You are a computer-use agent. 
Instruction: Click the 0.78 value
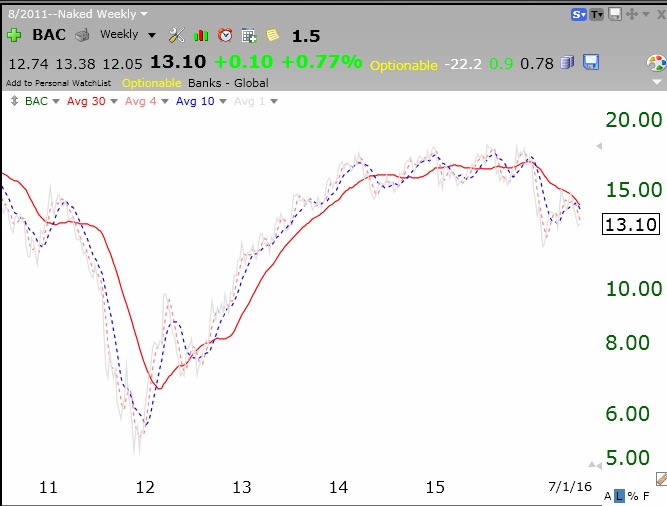(537, 64)
